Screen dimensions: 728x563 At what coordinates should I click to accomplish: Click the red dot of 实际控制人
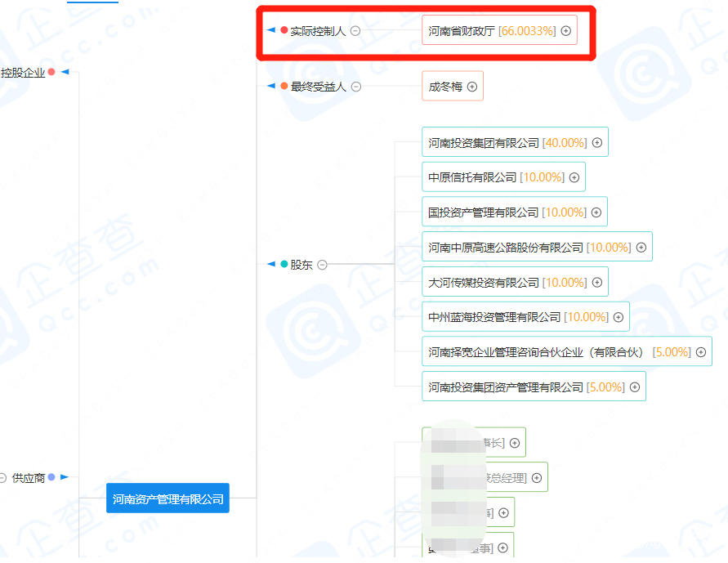tap(284, 30)
